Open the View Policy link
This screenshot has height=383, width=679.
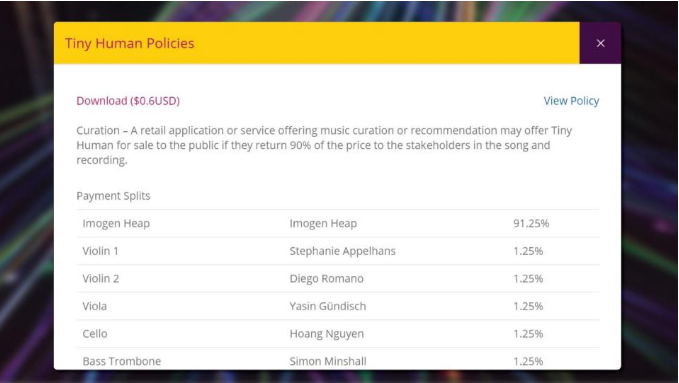tap(571, 101)
